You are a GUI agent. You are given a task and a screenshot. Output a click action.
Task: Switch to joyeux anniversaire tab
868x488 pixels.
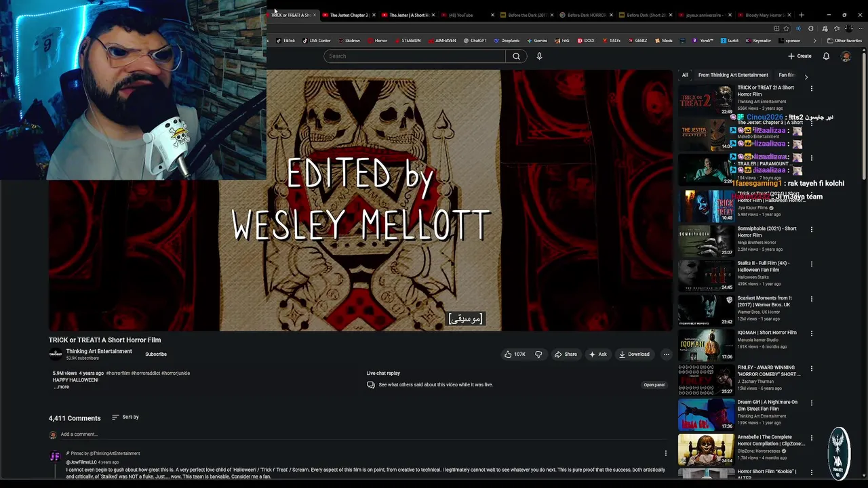tap(704, 15)
